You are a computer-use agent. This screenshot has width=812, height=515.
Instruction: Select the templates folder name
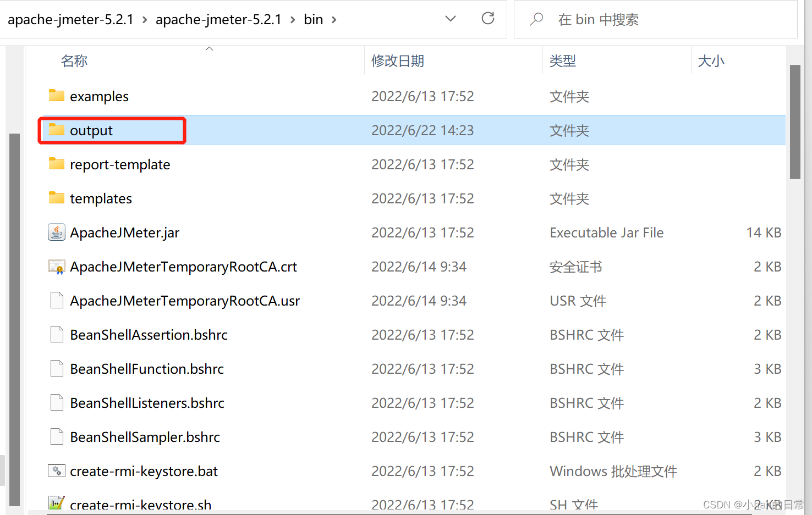pos(101,198)
